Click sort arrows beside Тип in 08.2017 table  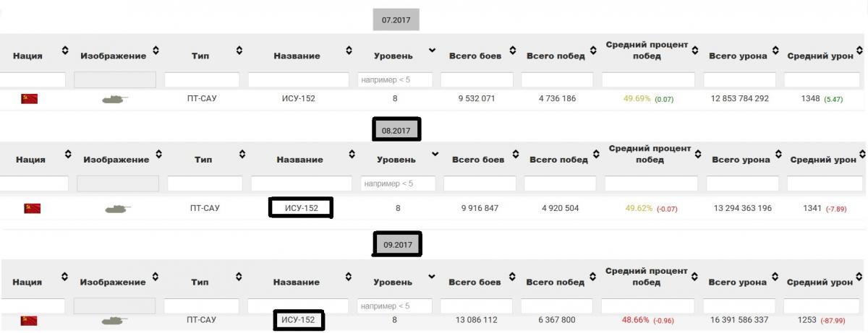[x=242, y=154]
